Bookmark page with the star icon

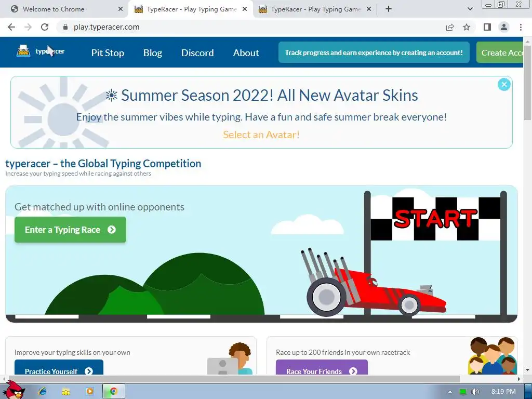coord(467,27)
